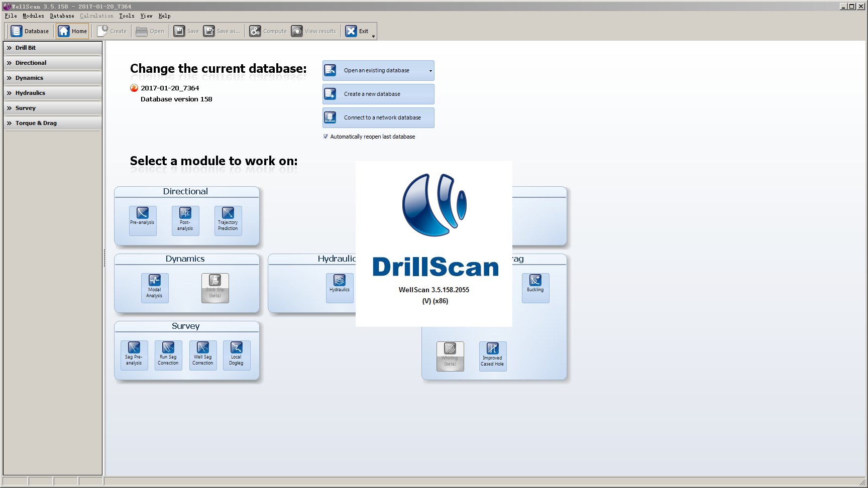The height and width of the screenshot is (488, 868).
Task: Open the View menu
Action: (146, 16)
